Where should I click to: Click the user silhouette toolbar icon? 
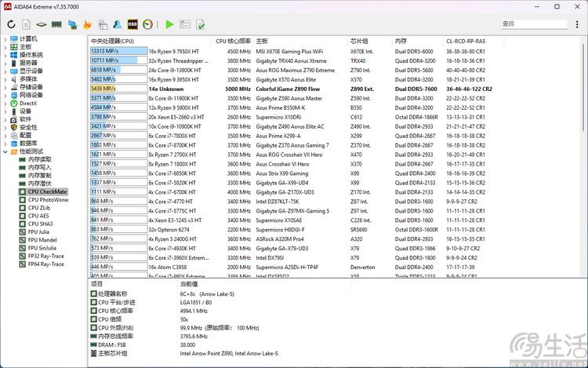click(118, 25)
